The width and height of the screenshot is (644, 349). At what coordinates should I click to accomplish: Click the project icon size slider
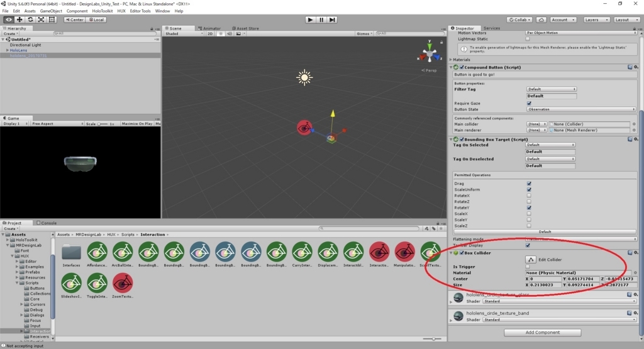[433, 339]
